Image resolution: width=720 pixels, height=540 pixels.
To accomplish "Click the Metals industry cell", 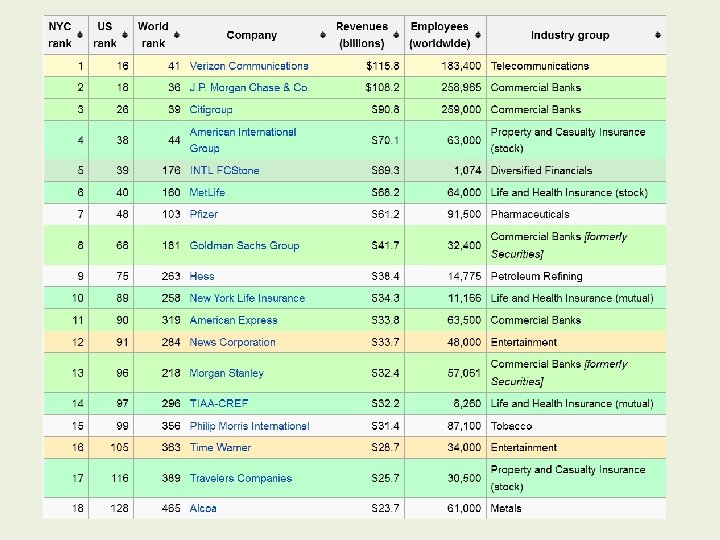I will tap(506, 508).
